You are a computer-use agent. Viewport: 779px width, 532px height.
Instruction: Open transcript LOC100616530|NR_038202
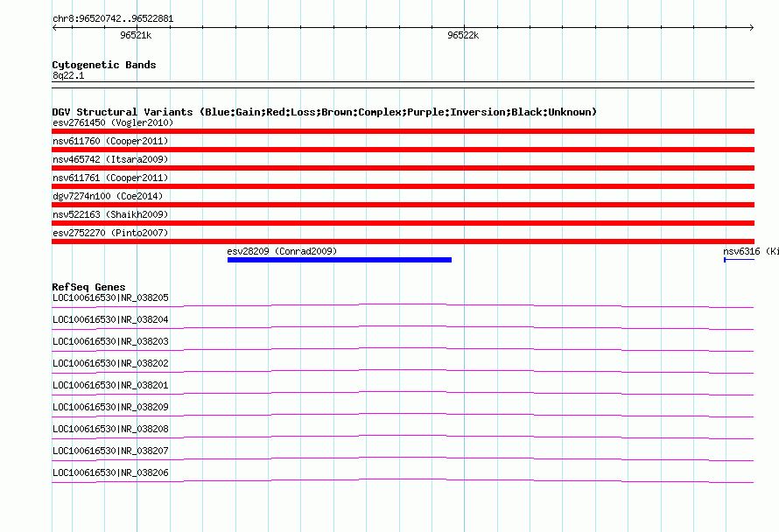(110, 363)
